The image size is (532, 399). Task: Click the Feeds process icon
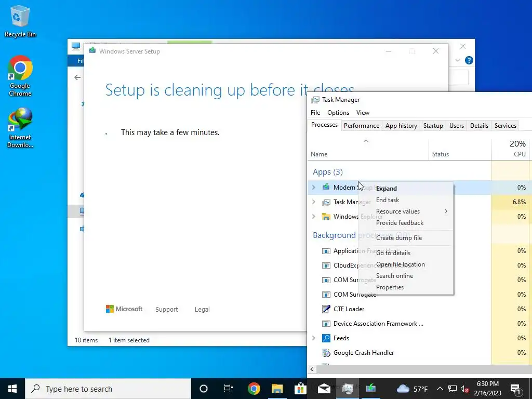pyautogui.click(x=326, y=338)
